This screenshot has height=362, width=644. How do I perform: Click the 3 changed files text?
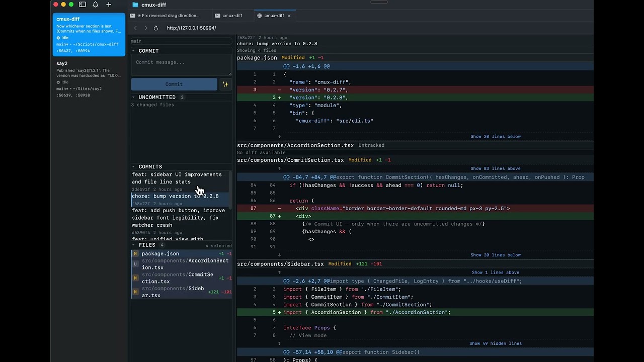152,105
